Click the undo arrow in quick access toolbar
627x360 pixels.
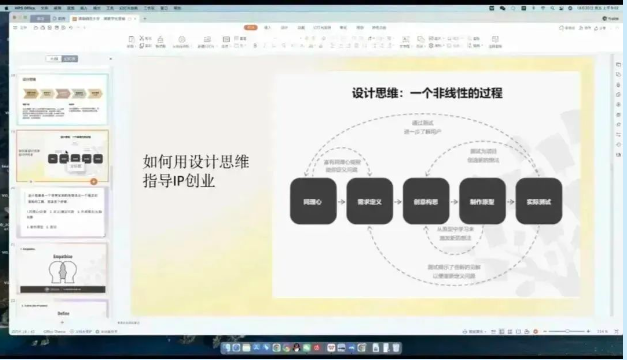click(x=71, y=28)
